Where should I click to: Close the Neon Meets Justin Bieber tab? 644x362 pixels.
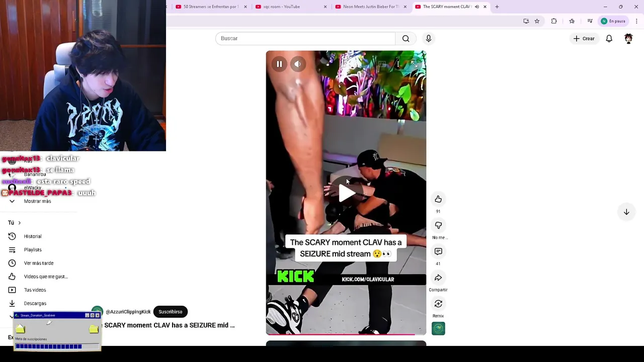tap(405, 7)
